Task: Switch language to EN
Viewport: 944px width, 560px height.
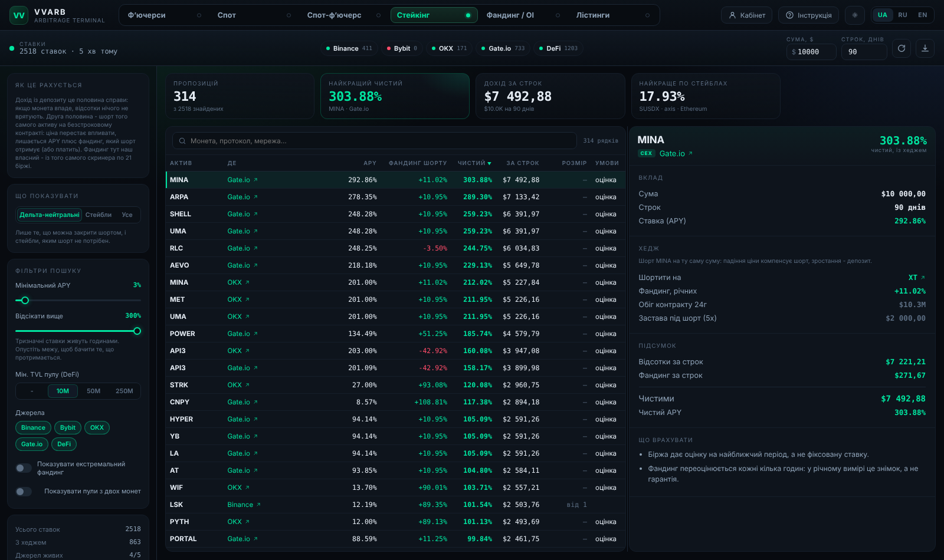Action: click(x=922, y=15)
